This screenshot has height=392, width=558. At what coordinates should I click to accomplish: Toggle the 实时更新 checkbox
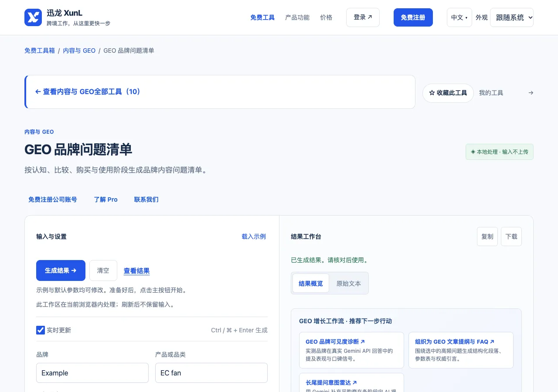point(41,330)
